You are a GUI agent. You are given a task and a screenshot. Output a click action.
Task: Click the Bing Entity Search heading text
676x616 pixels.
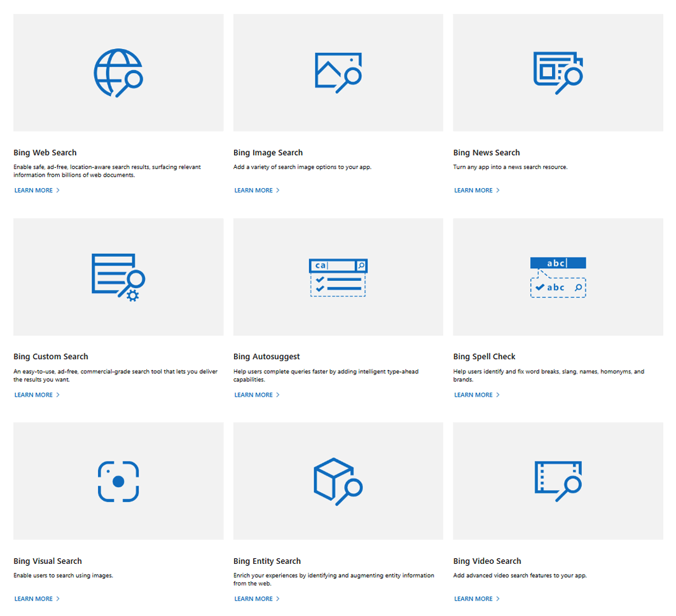click(x=267, y=561)
